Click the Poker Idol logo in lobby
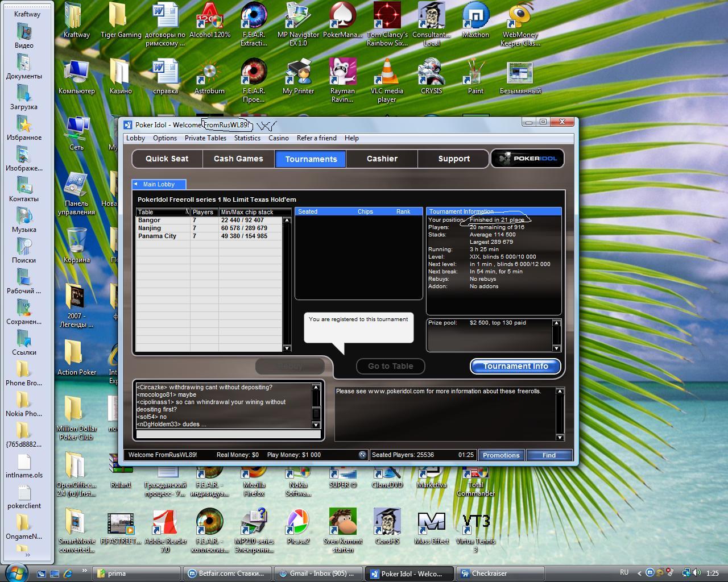This screenshot has width=728, height=582. [527, 159]
